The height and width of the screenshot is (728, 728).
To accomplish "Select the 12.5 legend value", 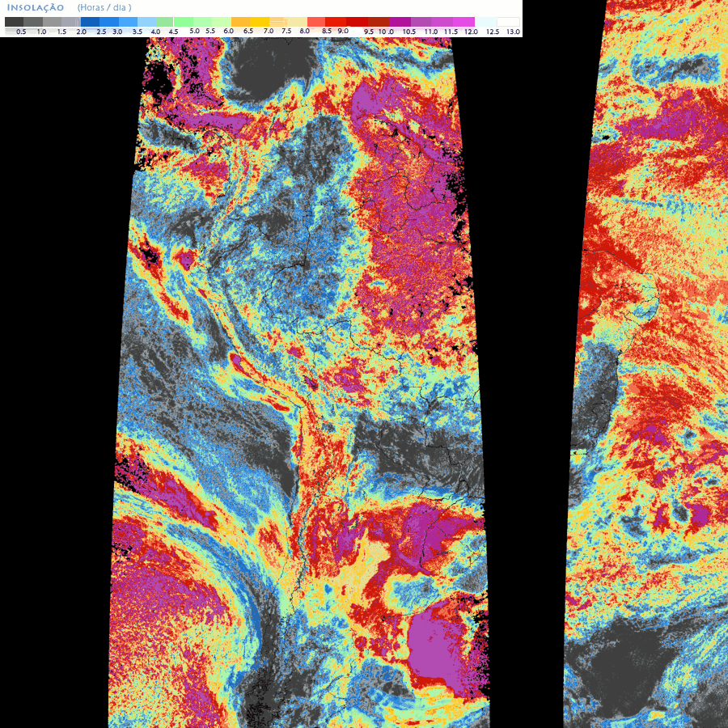I will click(x=493, y=32).
